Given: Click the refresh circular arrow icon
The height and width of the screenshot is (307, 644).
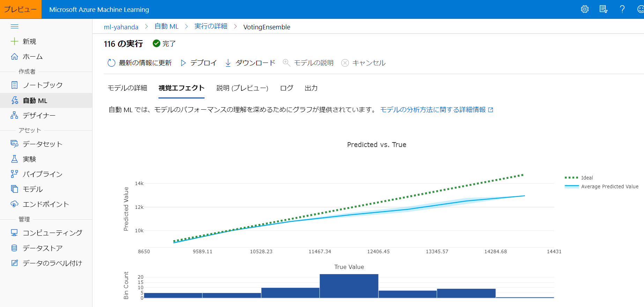Looking at the screenshot, I should coord(111,63).
